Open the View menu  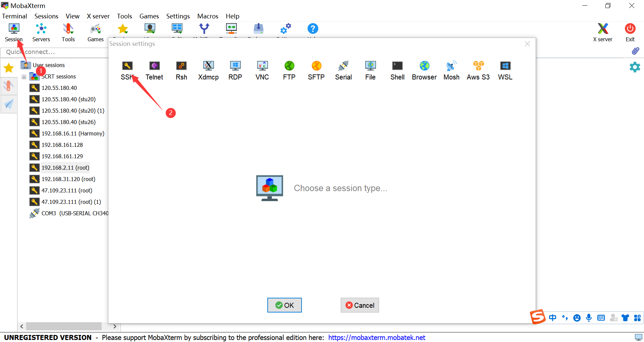point(72,16)
